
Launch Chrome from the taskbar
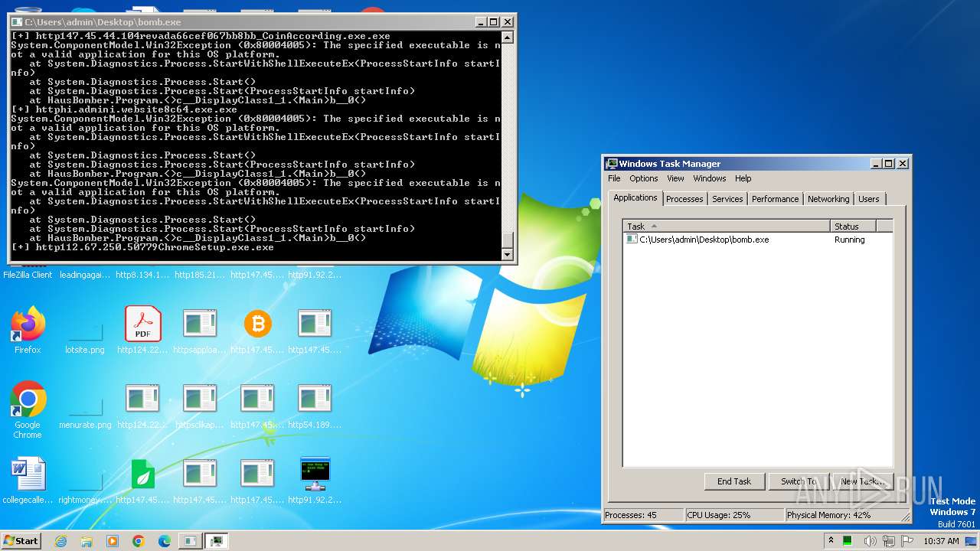[x=139, y=541]
